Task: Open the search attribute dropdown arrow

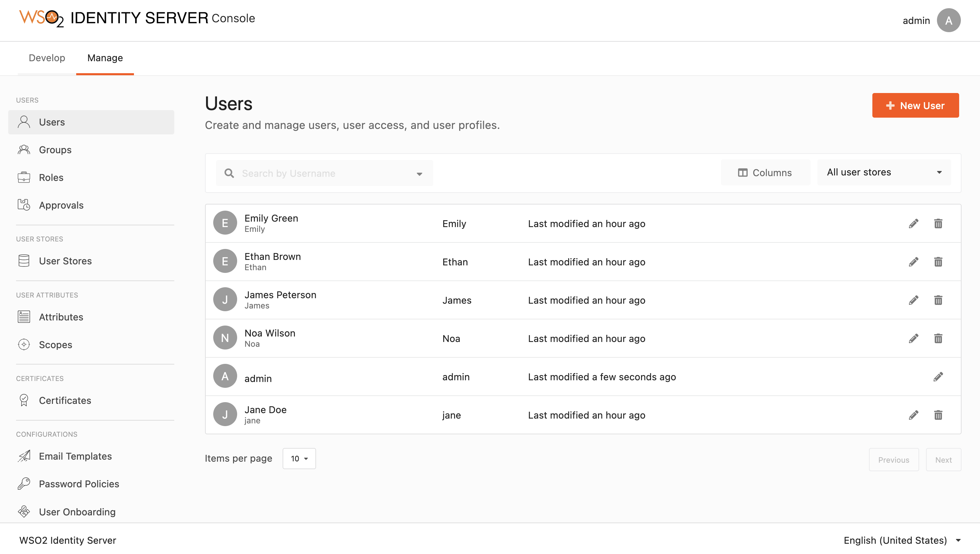Action: click(x=420, y=174)
